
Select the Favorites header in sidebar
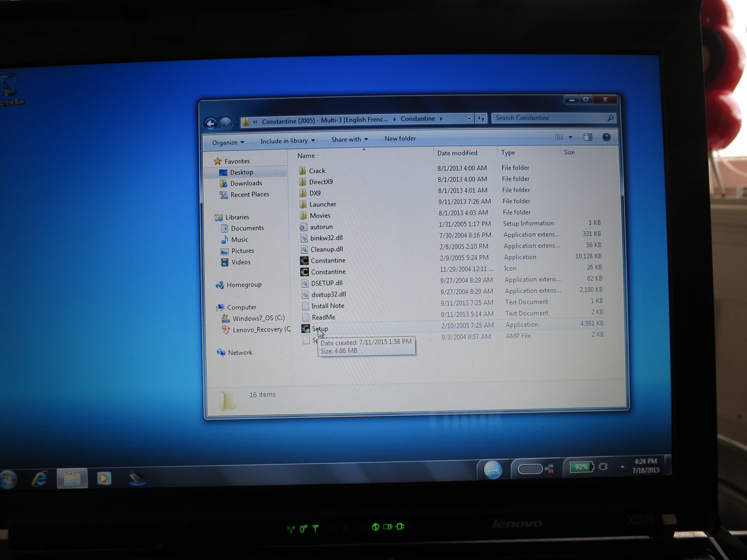pyautogui.click(x=237, y=161)
